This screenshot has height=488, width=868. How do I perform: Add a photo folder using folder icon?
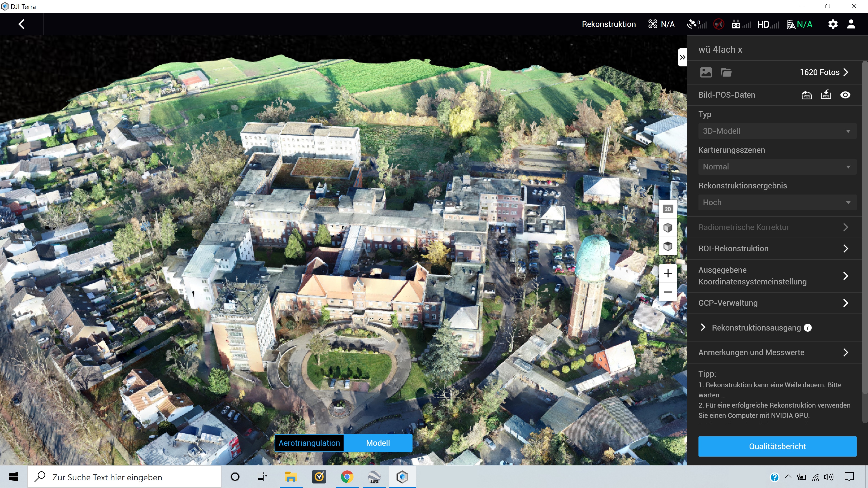coord(726,72)
